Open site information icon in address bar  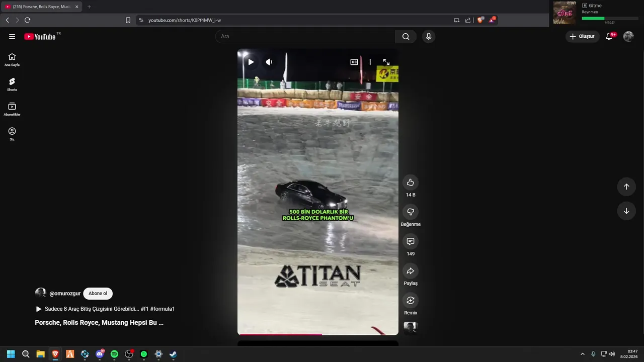pos(141,20)
